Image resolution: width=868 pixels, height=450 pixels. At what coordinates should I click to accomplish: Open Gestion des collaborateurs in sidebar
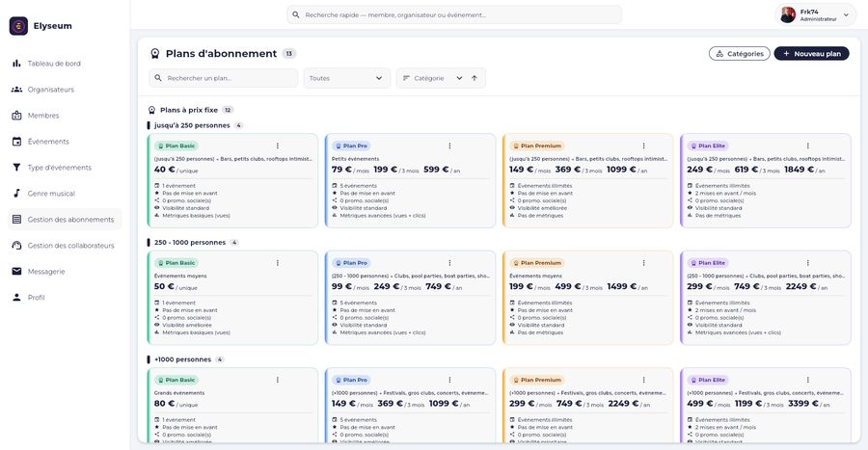[x=66, y=246]
